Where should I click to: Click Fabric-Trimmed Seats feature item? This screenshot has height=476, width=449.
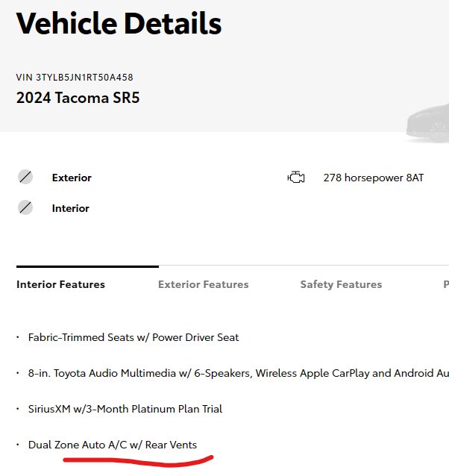pyautogui.click(x=134, y=337)
